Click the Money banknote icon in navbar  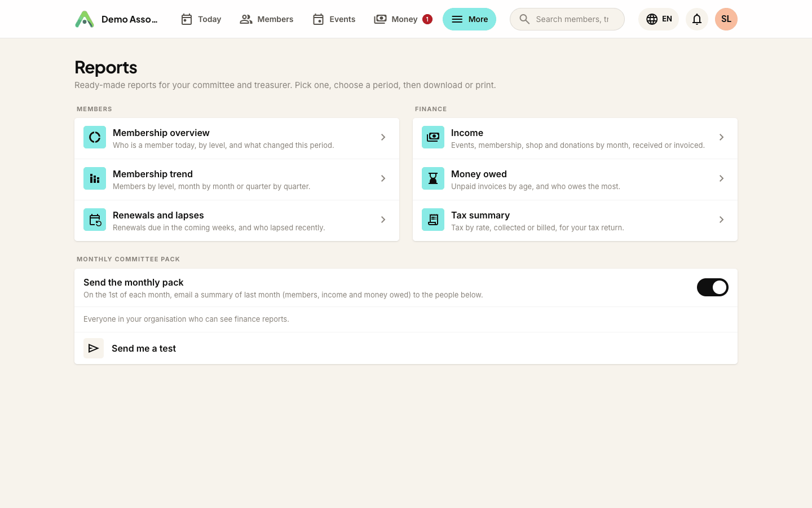380,19
